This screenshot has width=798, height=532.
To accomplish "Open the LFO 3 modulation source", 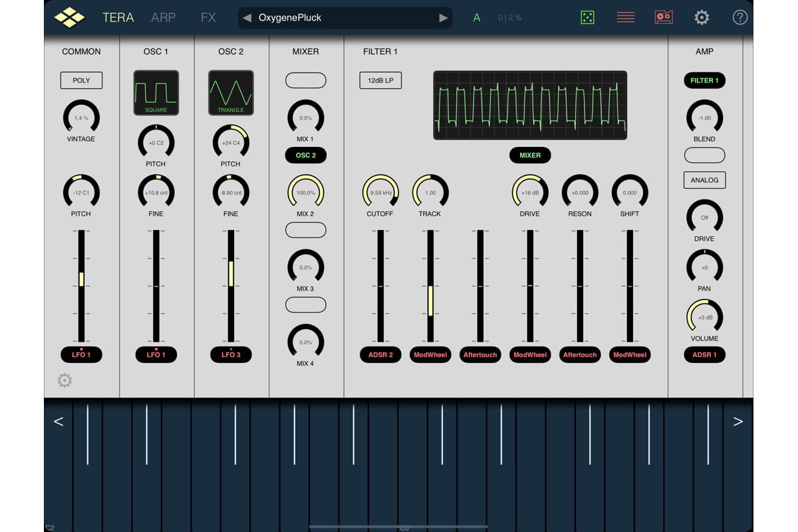I will tap(231, 354).
